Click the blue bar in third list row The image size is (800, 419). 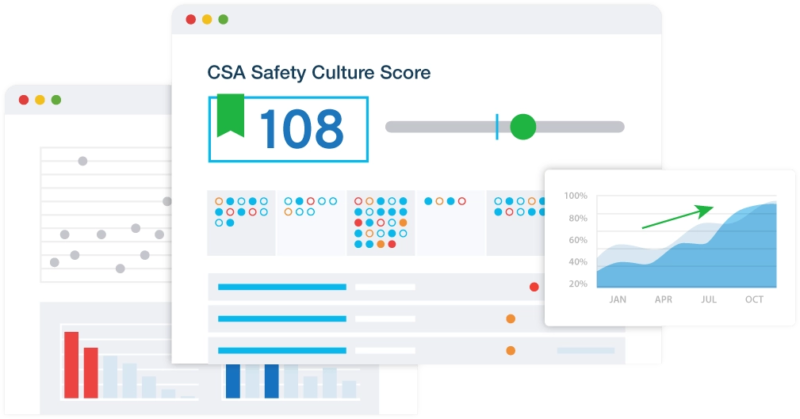tap(282, 350)
